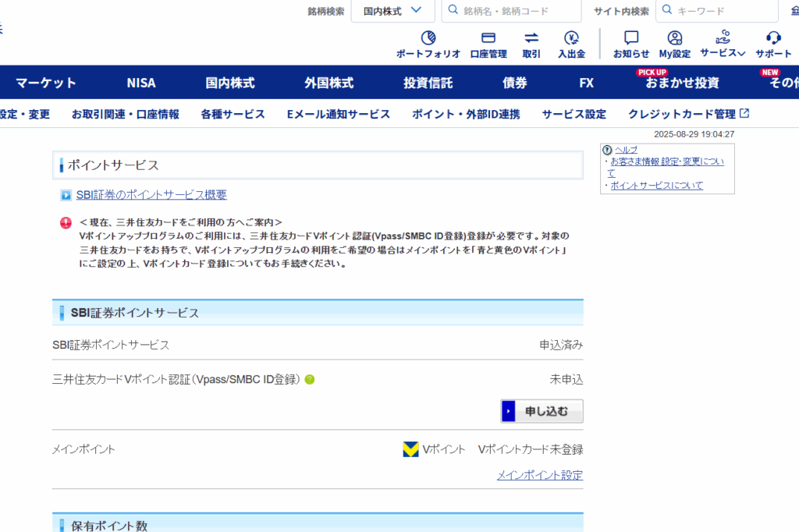Open the FX main menu
The height and width of the screenshot is (532, 799).
click(587, 83)
